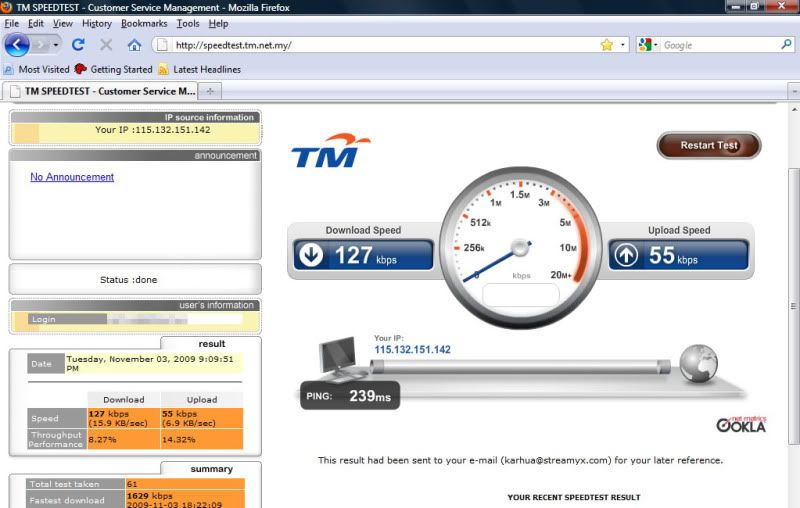Click the browser Back arrow button

[17, 45]
